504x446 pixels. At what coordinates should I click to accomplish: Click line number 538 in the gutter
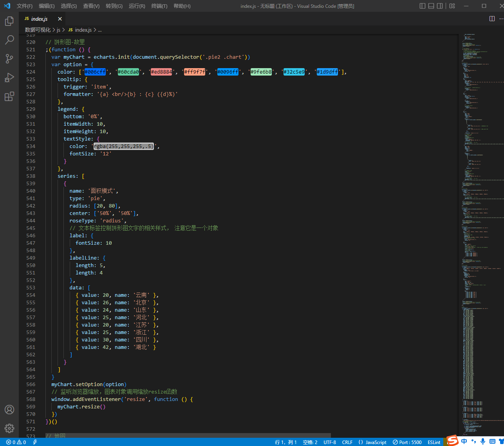(x=31, y=176)
